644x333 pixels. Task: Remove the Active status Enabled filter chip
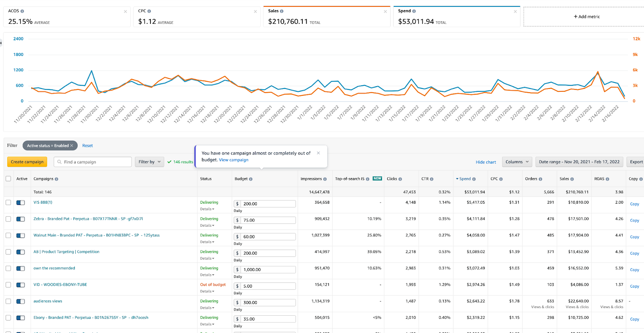(72, 146)
